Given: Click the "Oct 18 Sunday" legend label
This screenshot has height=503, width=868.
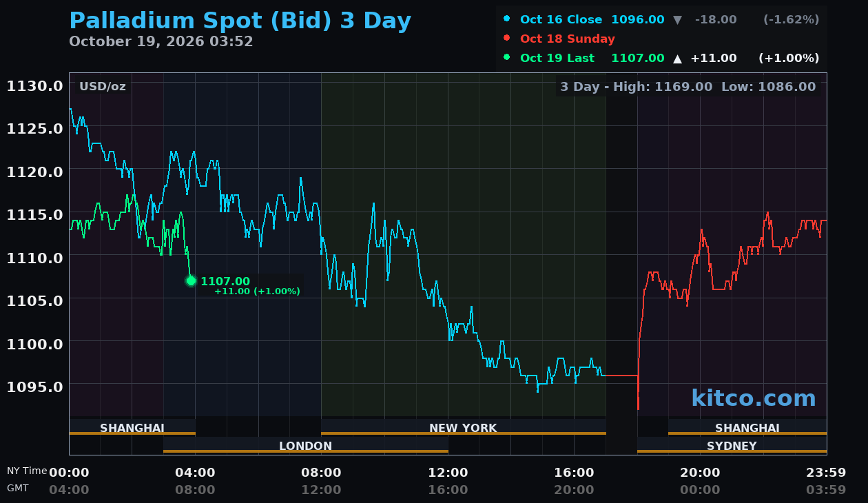Looking at the screenshot, I should [568, 39].
